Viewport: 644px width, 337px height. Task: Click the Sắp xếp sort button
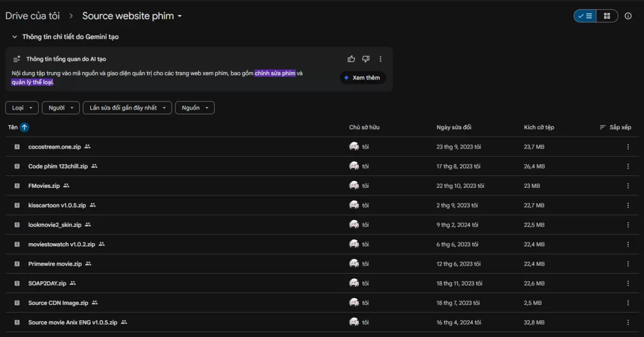click(x=616, y=127)
